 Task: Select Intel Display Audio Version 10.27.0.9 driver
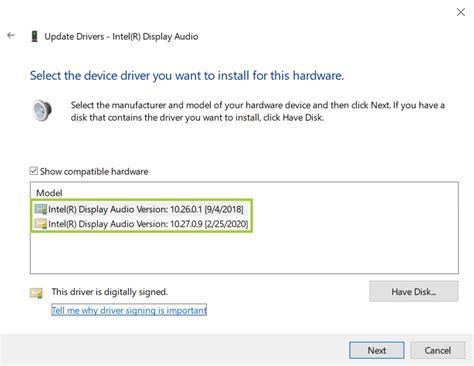click(141, 224)
